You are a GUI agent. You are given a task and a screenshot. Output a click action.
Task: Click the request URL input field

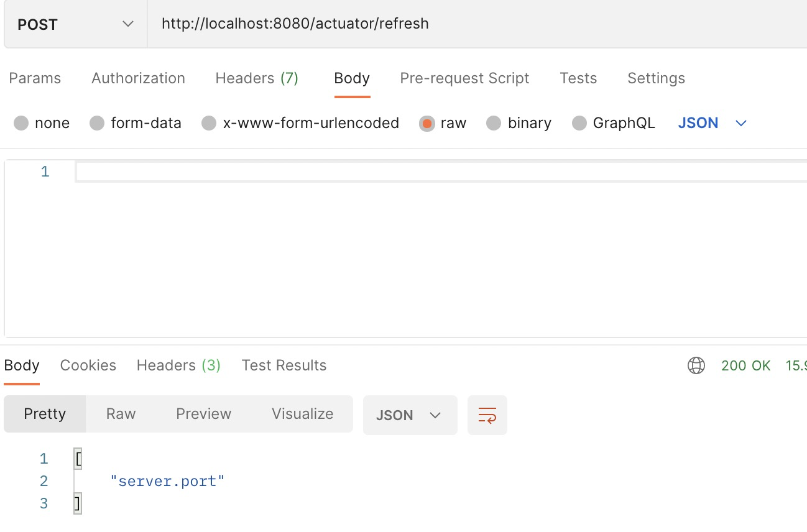pos(477,24)
